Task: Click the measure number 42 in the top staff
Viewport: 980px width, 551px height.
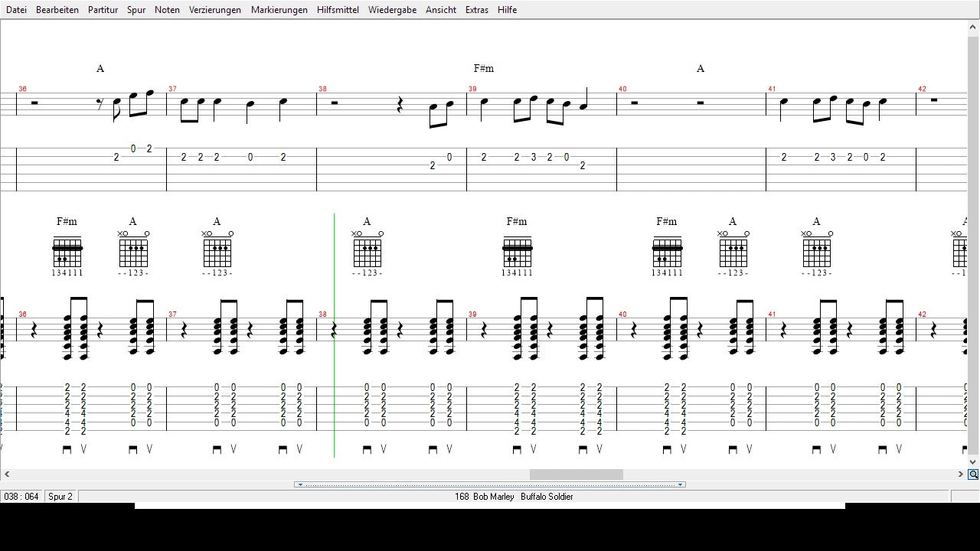Action: click(923, 90)
